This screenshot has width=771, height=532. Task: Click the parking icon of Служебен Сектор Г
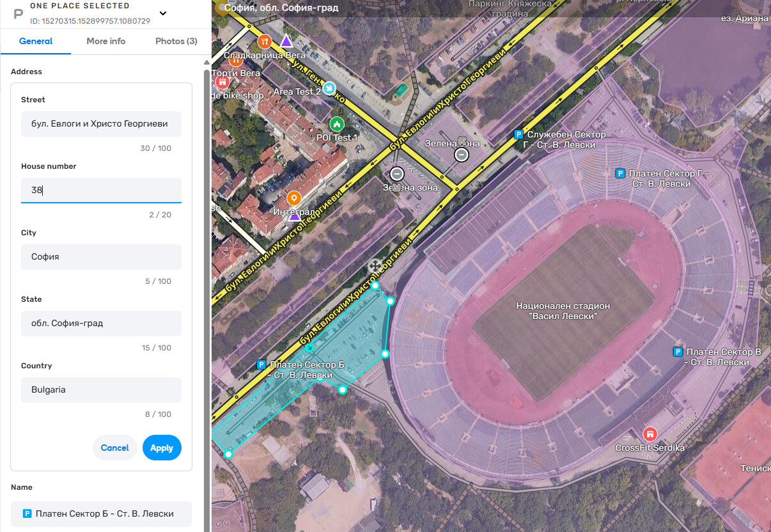519,134
